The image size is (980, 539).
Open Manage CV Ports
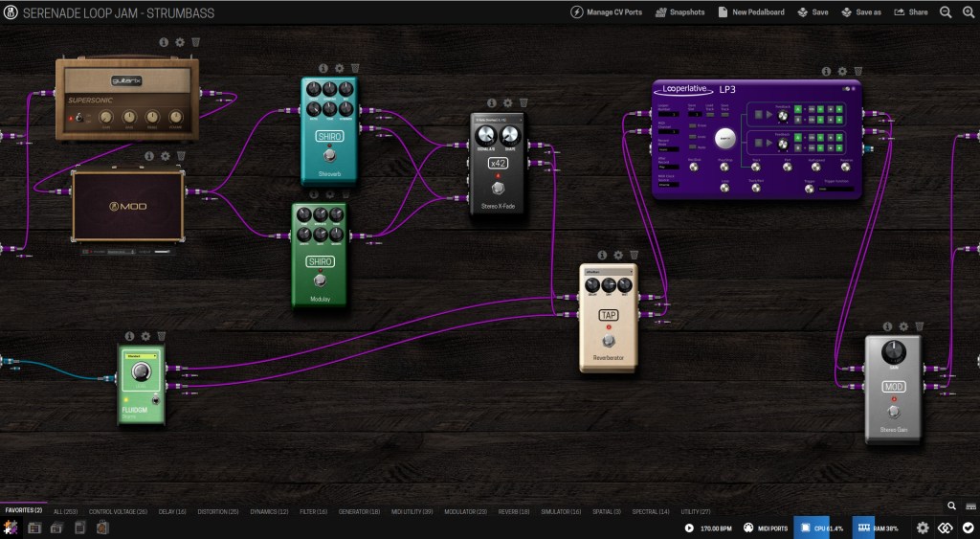click(x=606, y=11)
